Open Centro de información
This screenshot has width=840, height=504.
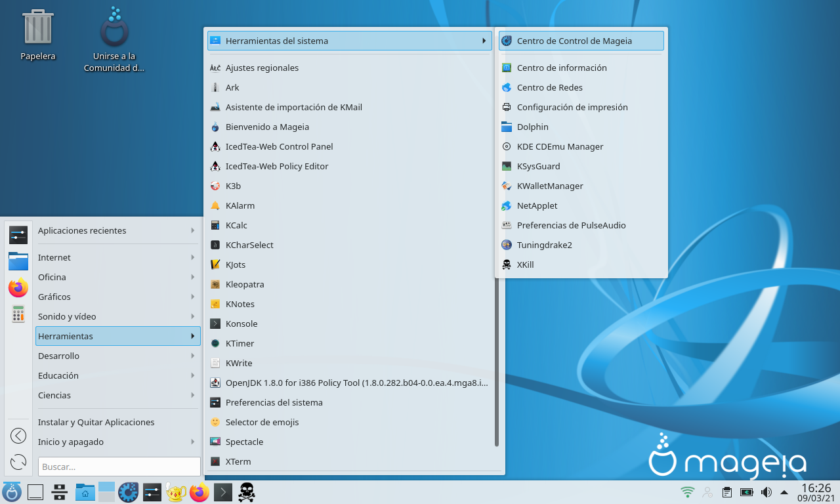581,68
